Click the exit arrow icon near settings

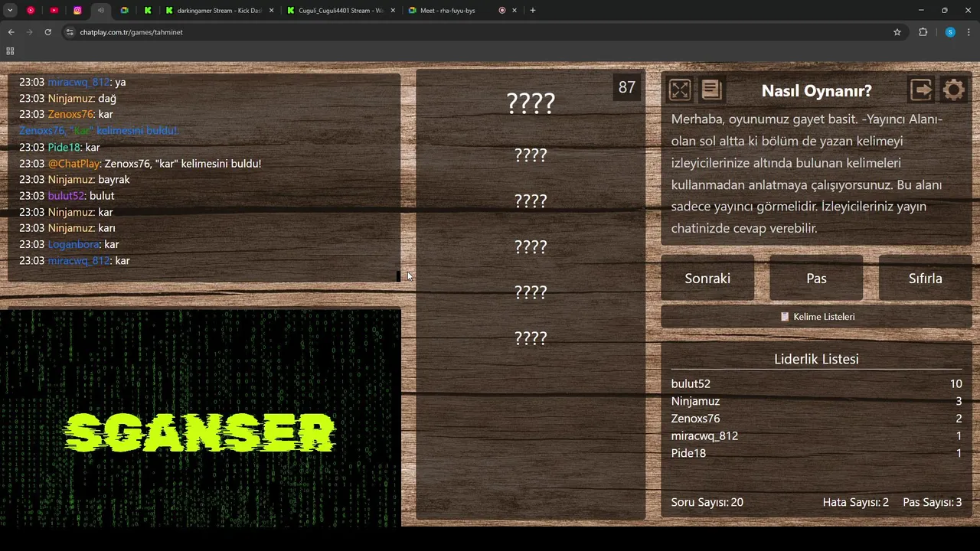922,90
